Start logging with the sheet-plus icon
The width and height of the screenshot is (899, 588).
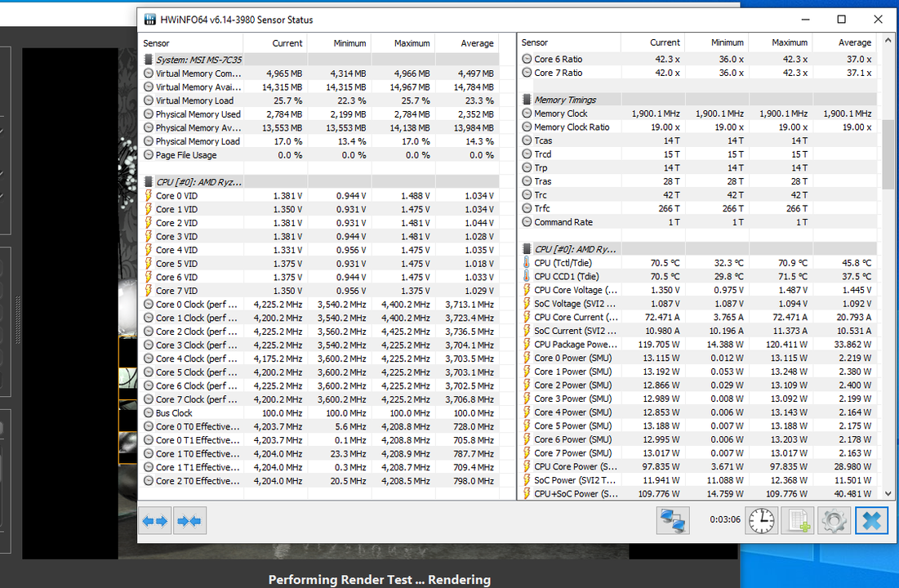[x=798, y=521]
